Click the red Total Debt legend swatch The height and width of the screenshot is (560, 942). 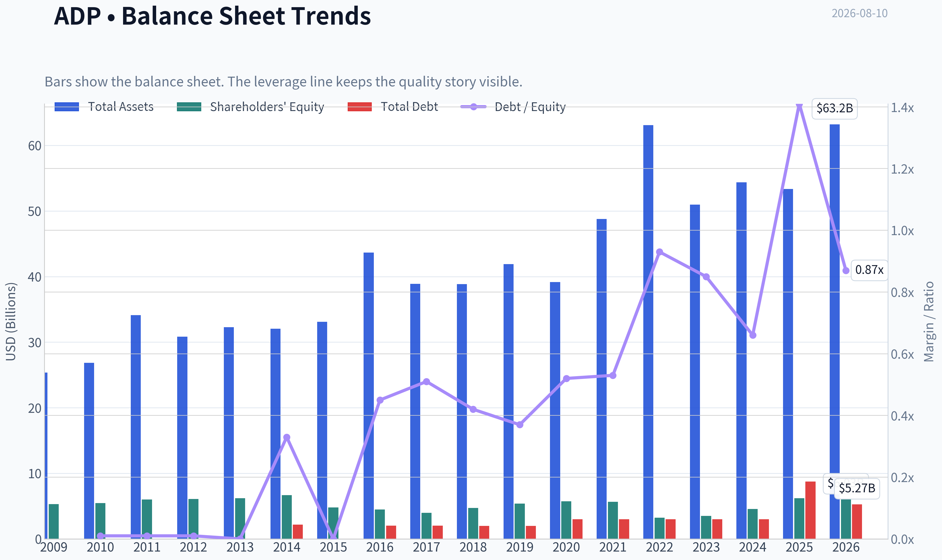(x=359, y=107)
